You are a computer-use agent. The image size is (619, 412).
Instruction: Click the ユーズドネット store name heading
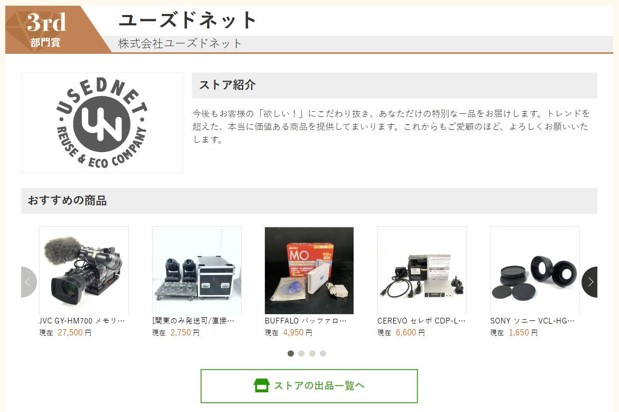(x=188, y=20)
